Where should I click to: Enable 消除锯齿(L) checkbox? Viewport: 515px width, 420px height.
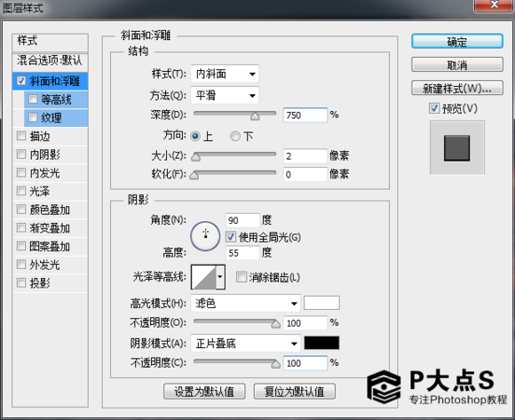pyautogui.click(x=242, y=277)
